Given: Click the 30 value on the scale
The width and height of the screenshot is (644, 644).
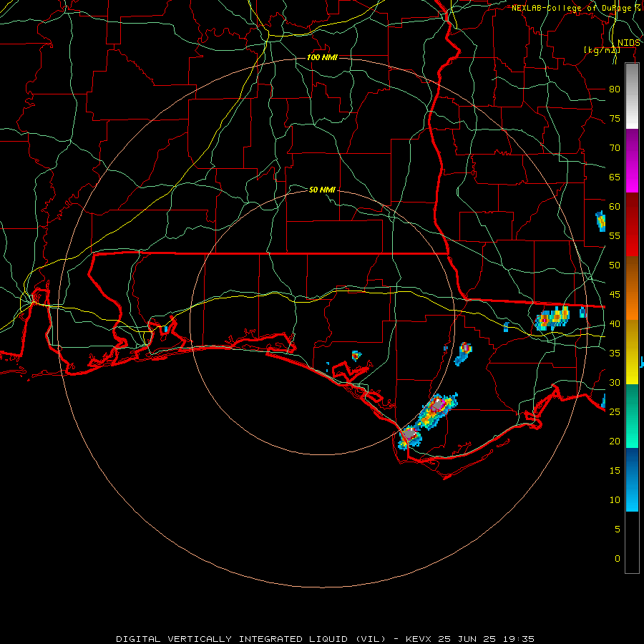Looking at the screenshot, I should coord(615,382).
